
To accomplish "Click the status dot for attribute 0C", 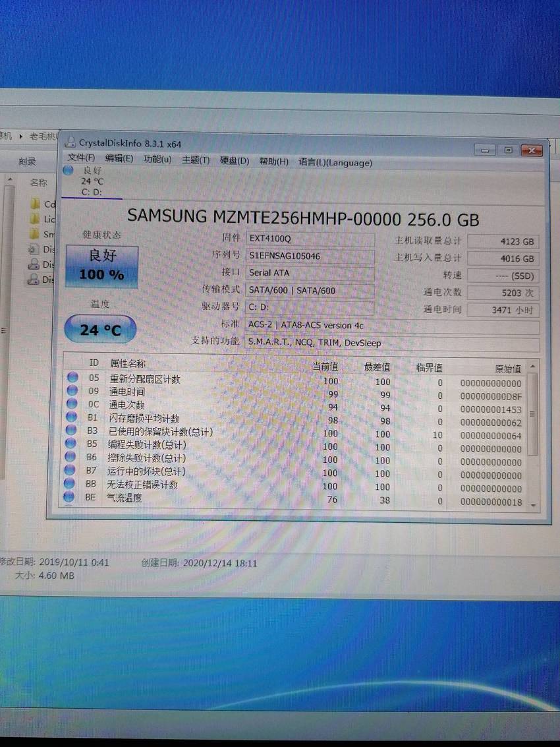I will [71, 403].
